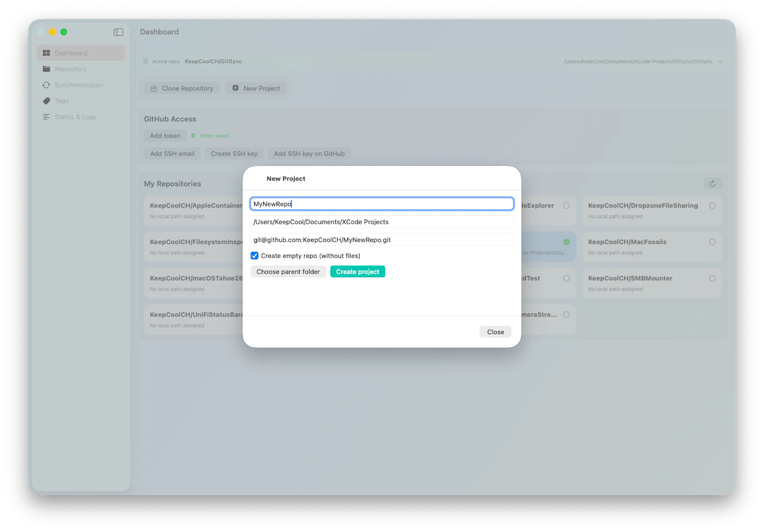Click the active repo name KeepCoolCH/GitSync
Image resolution: width=764 pixels, height=532 pixels.
click(213, 62)
